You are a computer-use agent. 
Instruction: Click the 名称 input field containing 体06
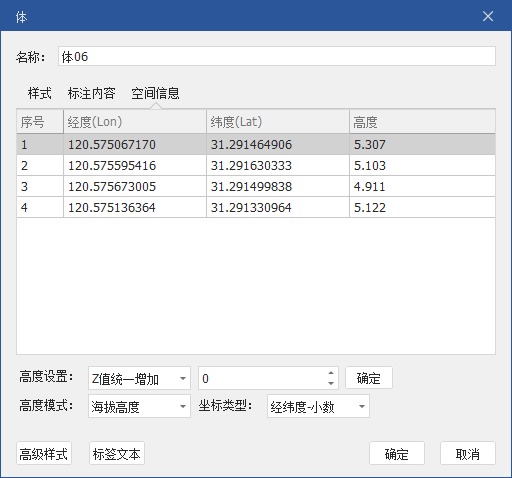(277, 56)
